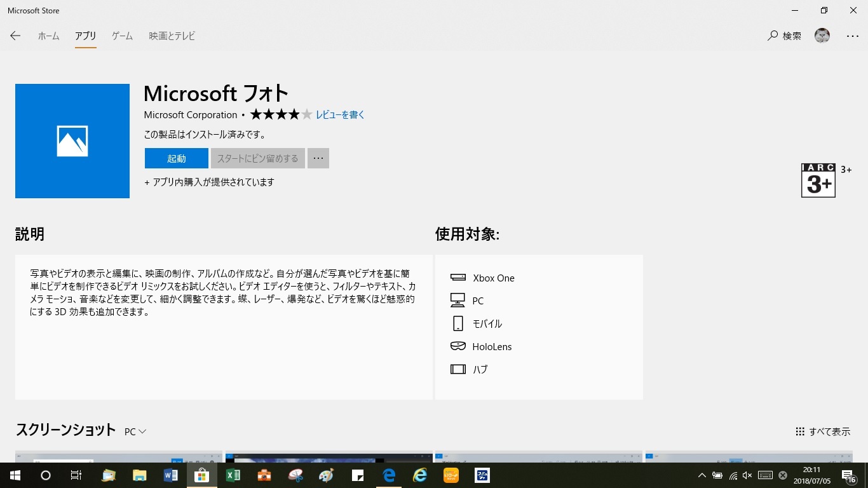Click the PC device icon
This screenshot has height=488, width=868.
tap(458, 301)
